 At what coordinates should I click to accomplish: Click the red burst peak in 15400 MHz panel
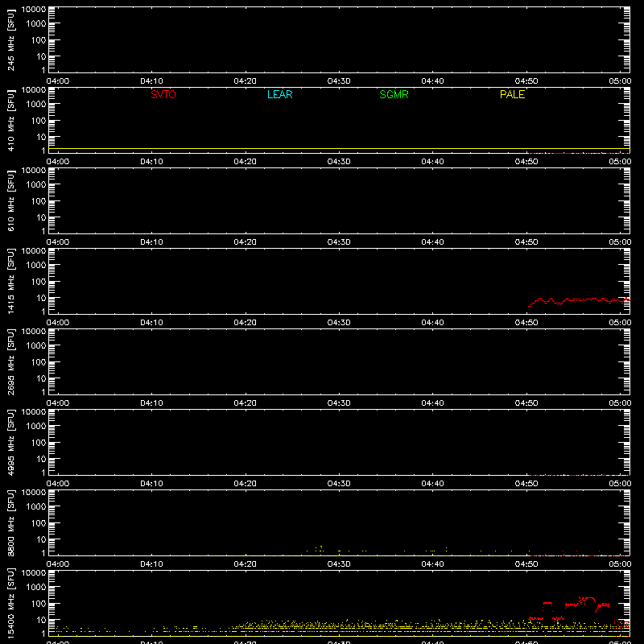tap(588, 599)
